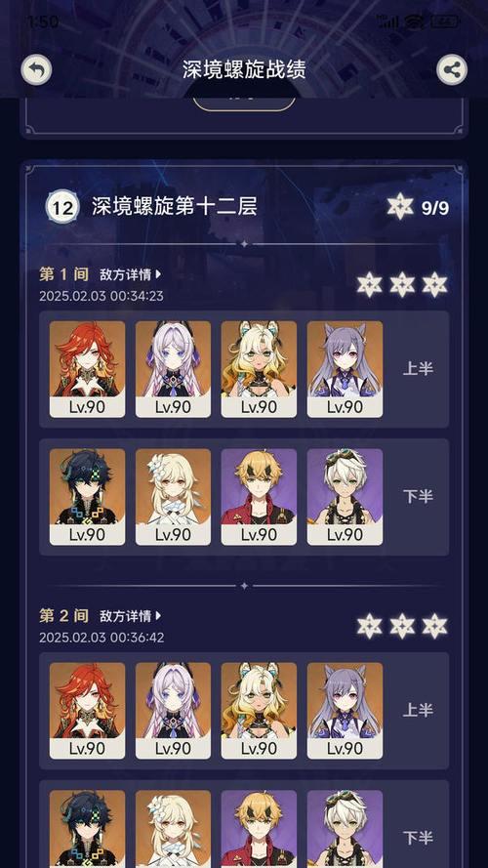Tap the 深境螺旋第十二层 title
The width and height of the screenshot is (488, 868).
pyautogui.click(x=175, y=207)
